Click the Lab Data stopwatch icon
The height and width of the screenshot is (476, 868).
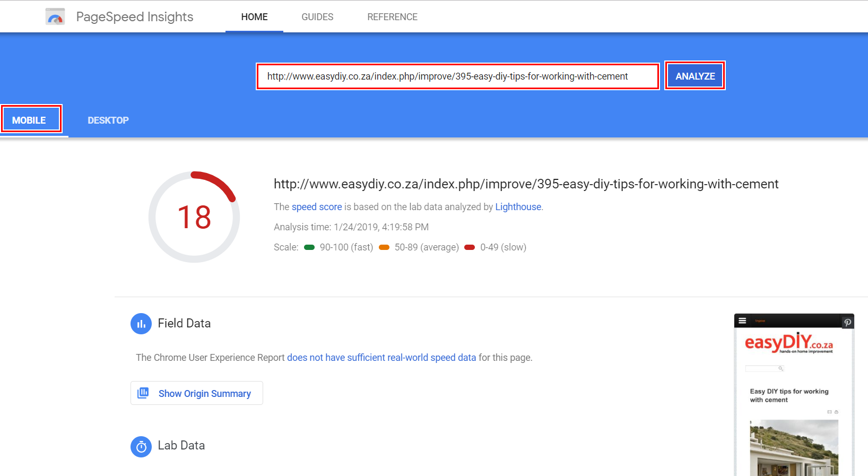coord(141,447)
